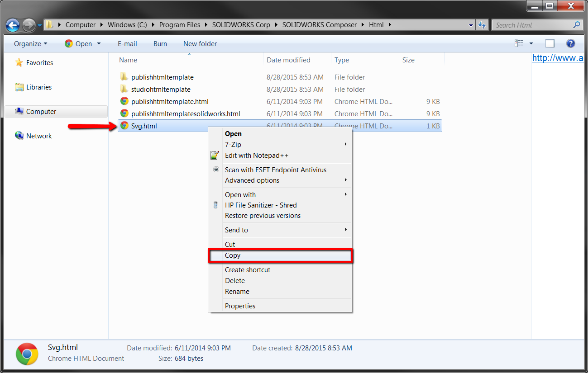Sort by the Name column header
The image size is (588, 373).
point(128,60)
